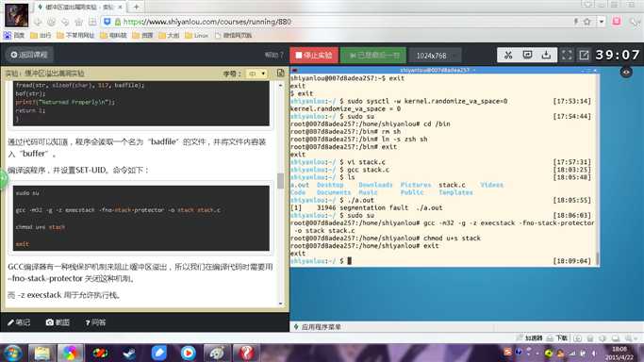
Task: Click the terminal window scrollbar
Action: coord(597,258)
